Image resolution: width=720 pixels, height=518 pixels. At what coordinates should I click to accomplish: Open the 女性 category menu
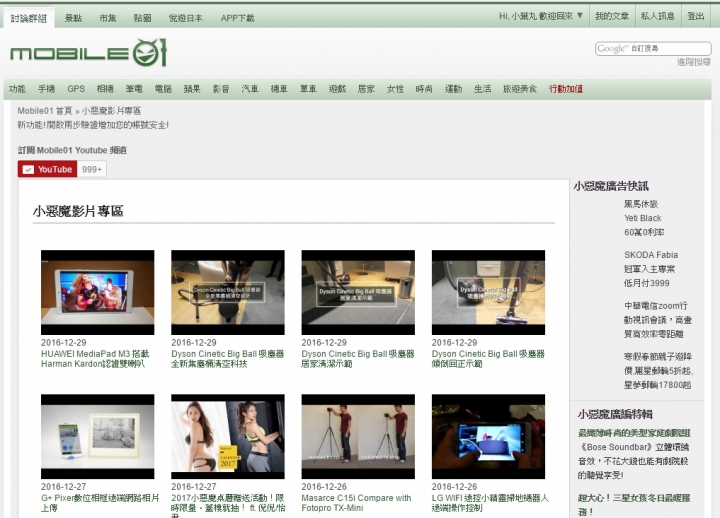tap(395, 89)
